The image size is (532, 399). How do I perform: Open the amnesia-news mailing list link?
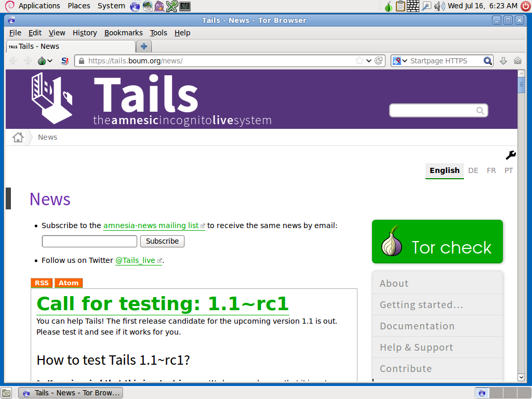pyautogui.click(x=154, y=225)
